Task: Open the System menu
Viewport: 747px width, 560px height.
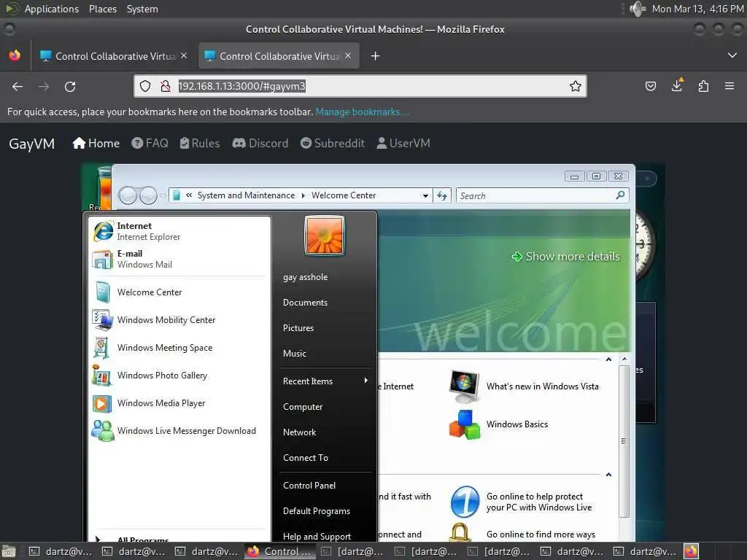Action: [142, 9]
